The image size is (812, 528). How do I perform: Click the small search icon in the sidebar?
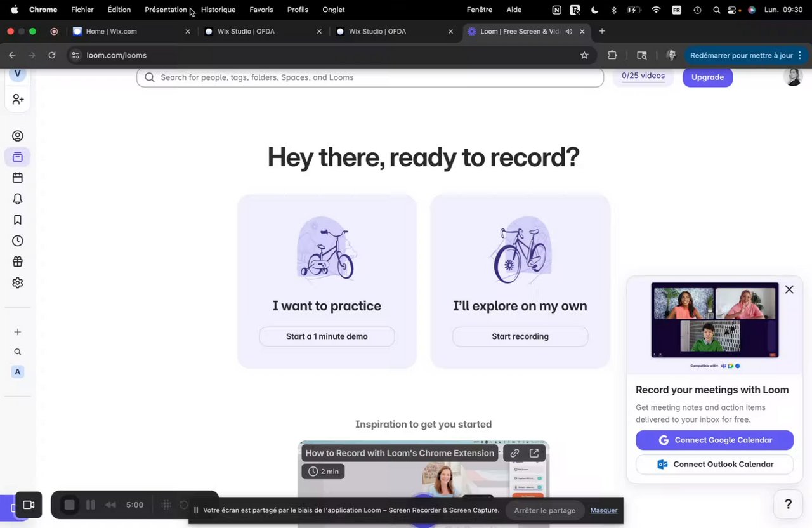tap(18, 352)
